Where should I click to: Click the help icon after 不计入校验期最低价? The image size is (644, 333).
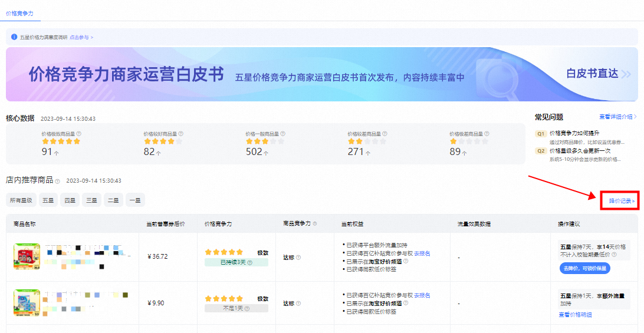click(613, 255)
